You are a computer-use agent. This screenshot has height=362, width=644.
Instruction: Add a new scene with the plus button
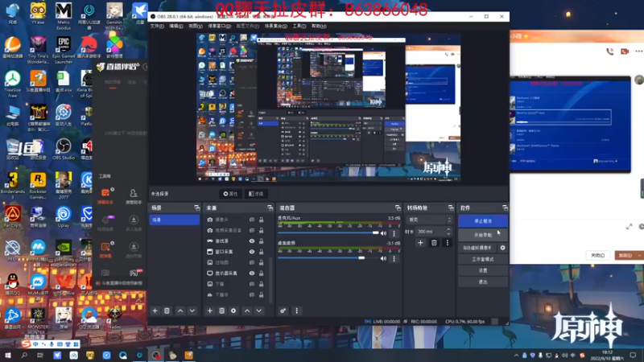(x=155, y=311)
